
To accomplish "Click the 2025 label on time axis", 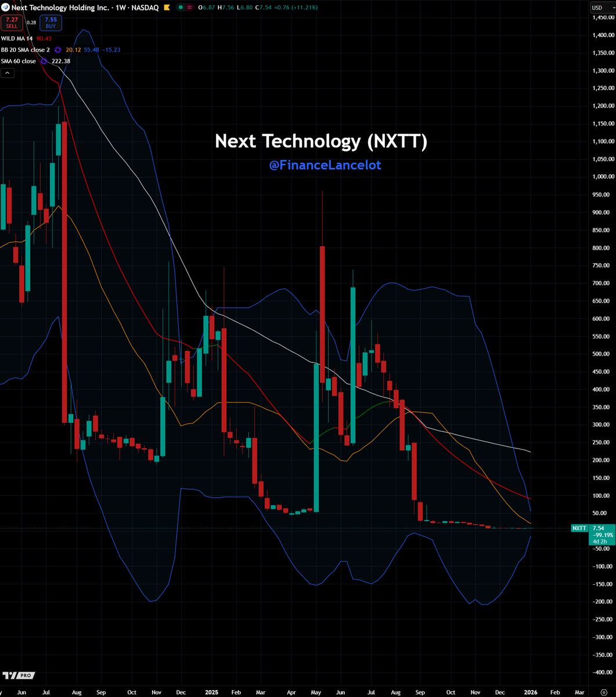I will [x=211, y=692].
